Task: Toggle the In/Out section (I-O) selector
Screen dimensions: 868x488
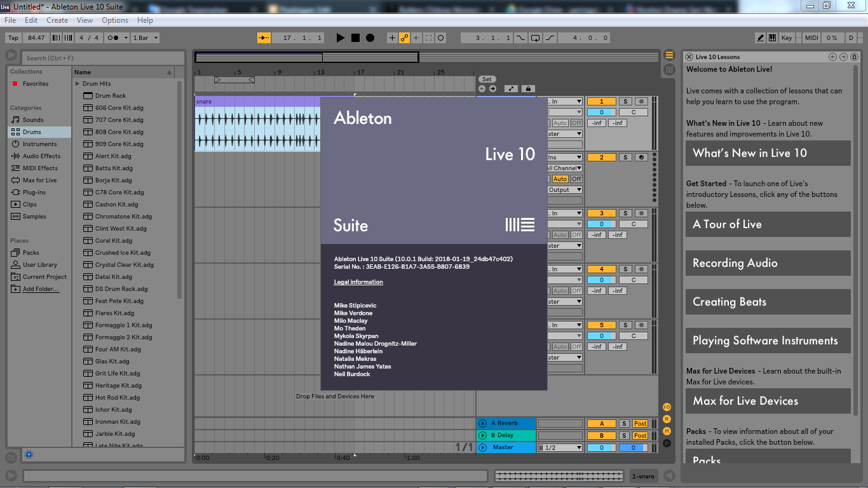Action: 667,407
